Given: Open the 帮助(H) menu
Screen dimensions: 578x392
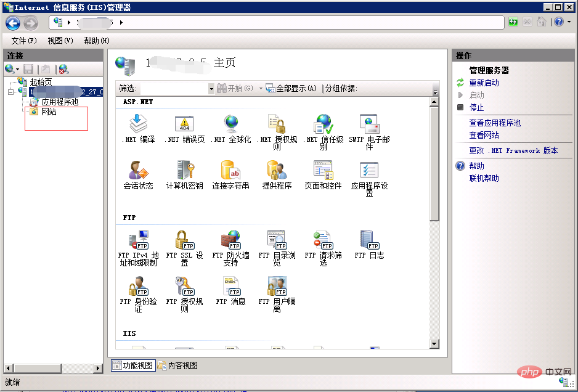Looking at the screenshot, I should [x=97, y=41].
